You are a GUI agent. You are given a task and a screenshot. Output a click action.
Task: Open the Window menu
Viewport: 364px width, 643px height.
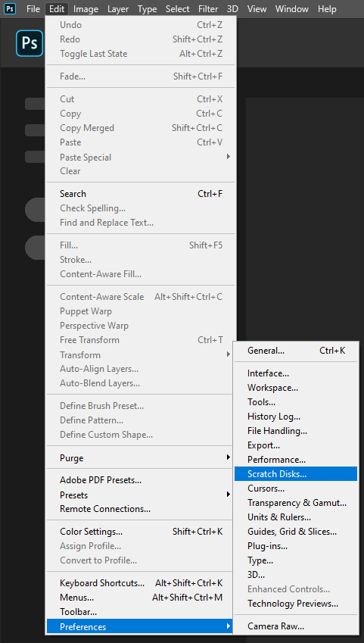coord(291,9)
